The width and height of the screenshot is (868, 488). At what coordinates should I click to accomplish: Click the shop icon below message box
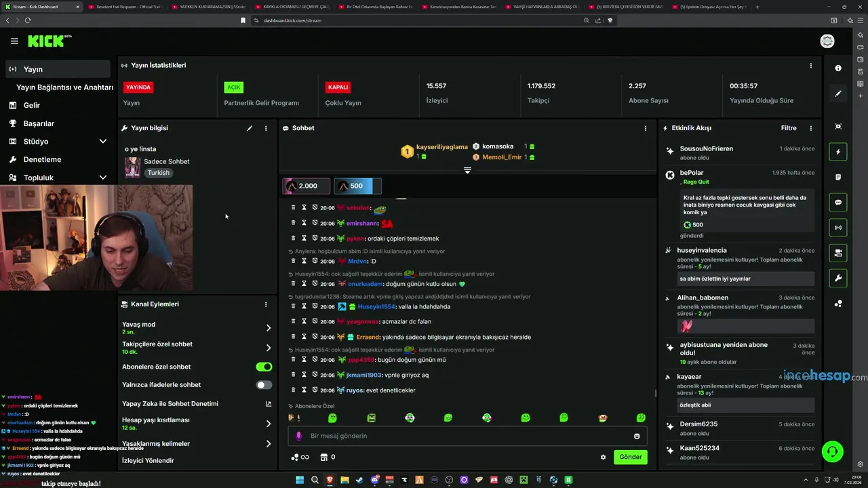pos(323,457)
